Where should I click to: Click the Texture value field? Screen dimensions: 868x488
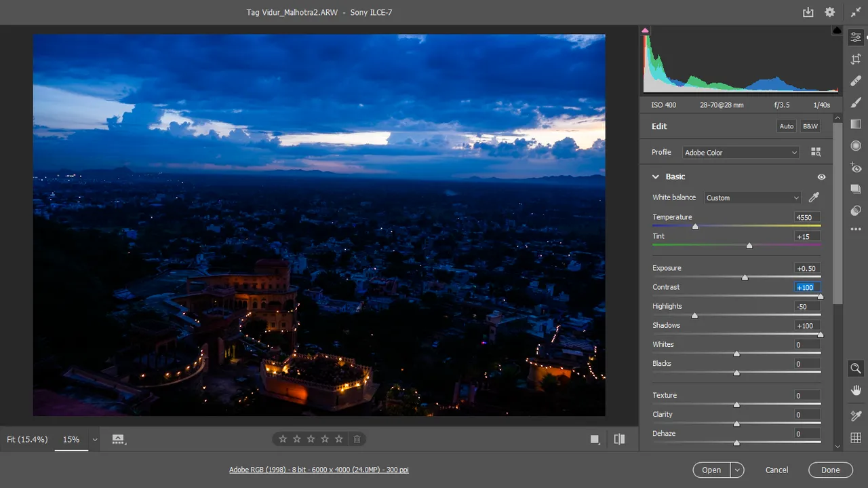tap(807, 395)
